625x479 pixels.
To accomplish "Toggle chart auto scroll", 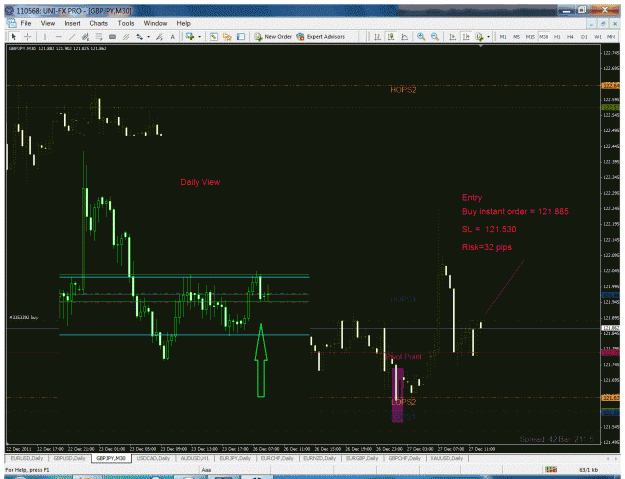I will pyautogui.click(x=452, y=37).
